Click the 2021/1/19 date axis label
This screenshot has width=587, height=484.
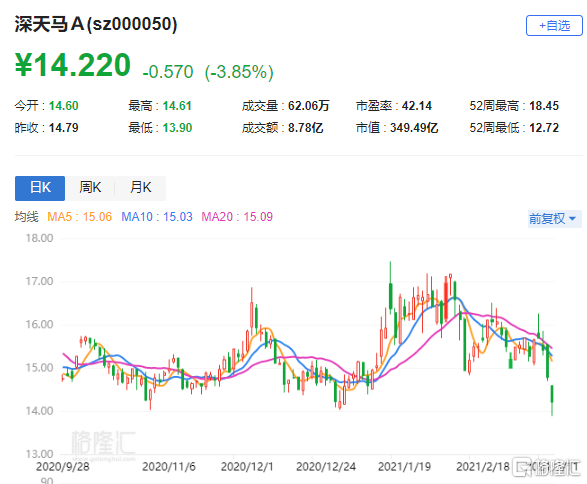[404, 466]
